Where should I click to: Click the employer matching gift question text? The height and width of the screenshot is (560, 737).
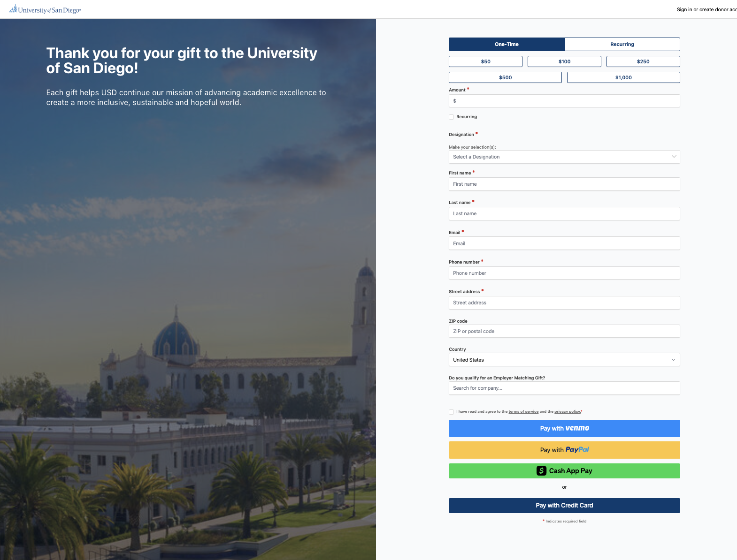(x=497, y=378)
